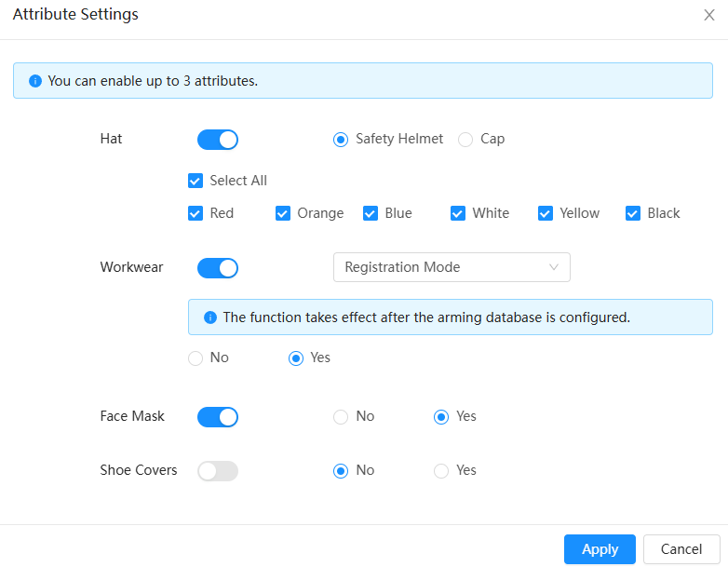Click the Cancel button

[x=681, y=549]
